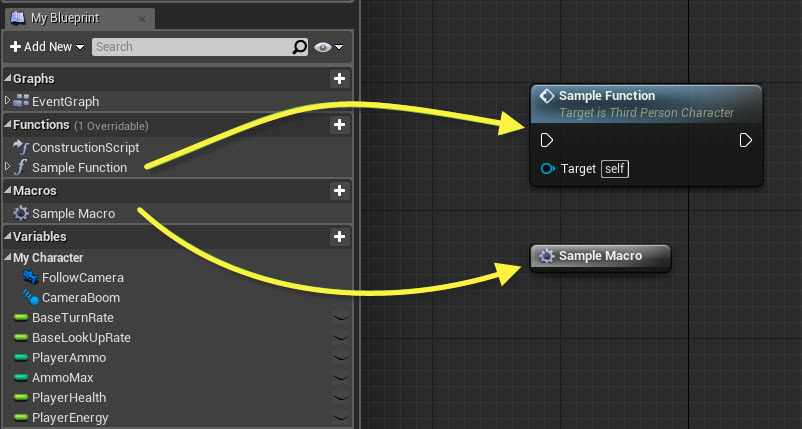Image resolution: width=802 pixels, height=429 pixels.
Task: Select the Sample Macro node in graph
Action: 600,256
